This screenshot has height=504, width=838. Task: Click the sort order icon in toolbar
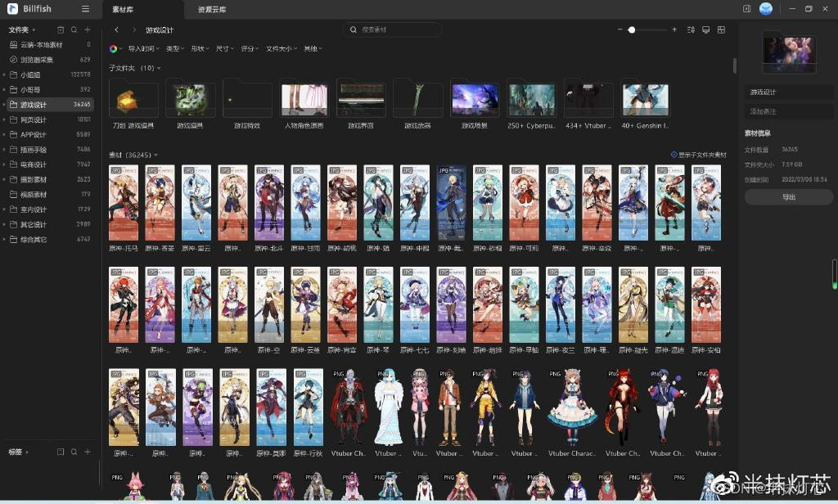coord(691,30)
